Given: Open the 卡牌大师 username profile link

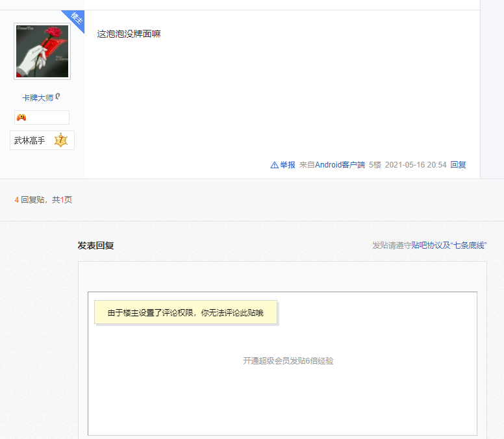Looking at the screenshot, I should coord(38,97).
